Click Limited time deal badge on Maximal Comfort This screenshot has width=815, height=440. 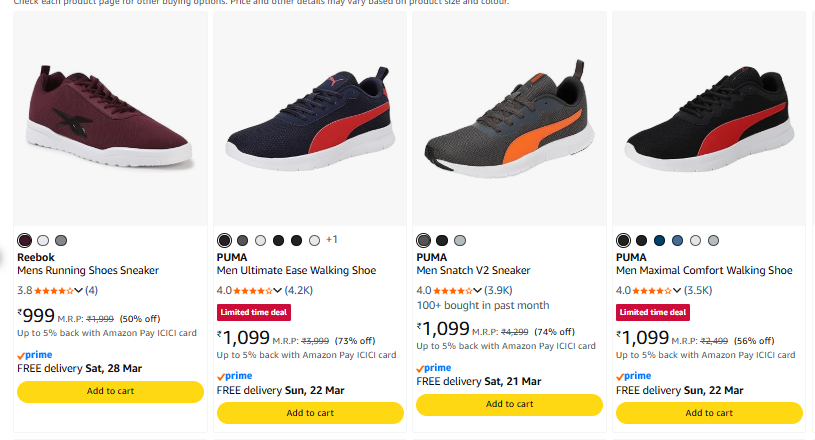coord(652,313)
